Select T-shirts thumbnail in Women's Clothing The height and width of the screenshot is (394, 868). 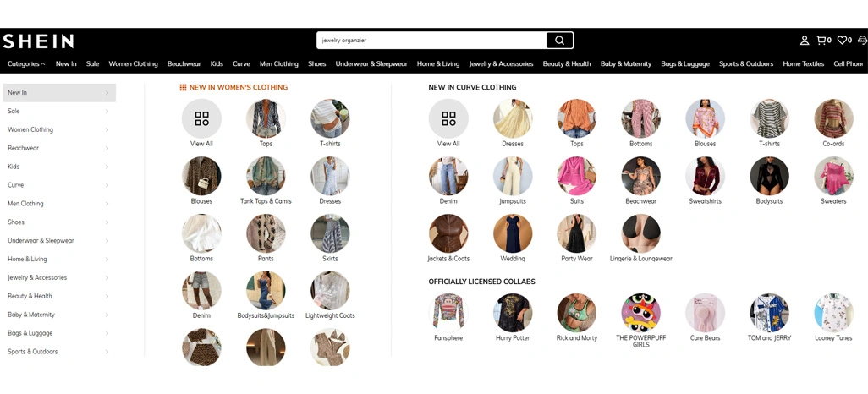(x=330, y=118)
